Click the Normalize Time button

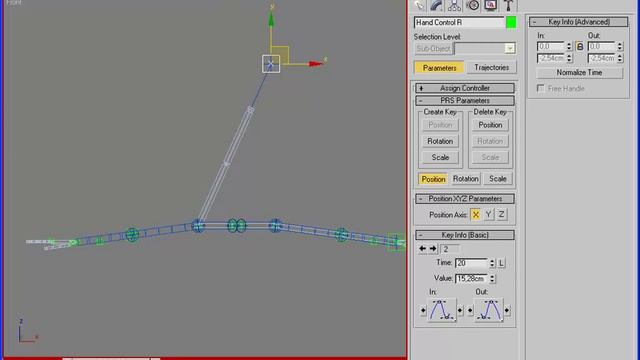(x=579, y=73)
